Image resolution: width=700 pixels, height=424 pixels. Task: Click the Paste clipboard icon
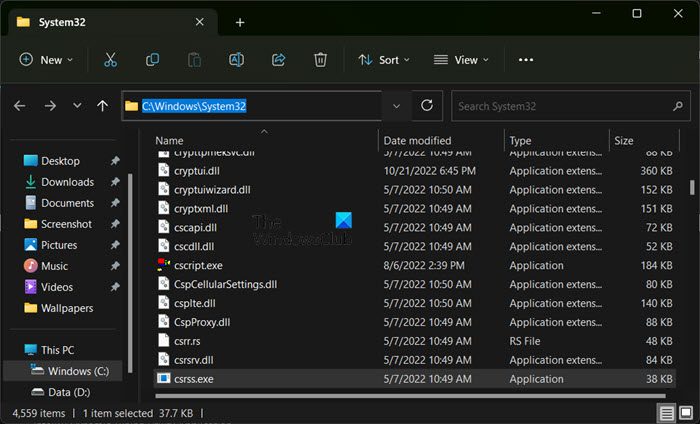click(x=194, y=60)
